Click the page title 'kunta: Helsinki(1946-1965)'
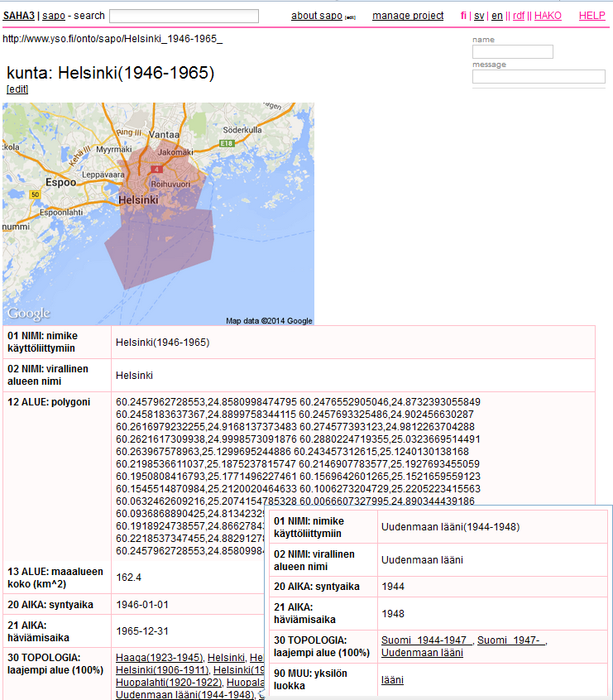This screenshot has width=613, height=700. [x=111, y=73]
